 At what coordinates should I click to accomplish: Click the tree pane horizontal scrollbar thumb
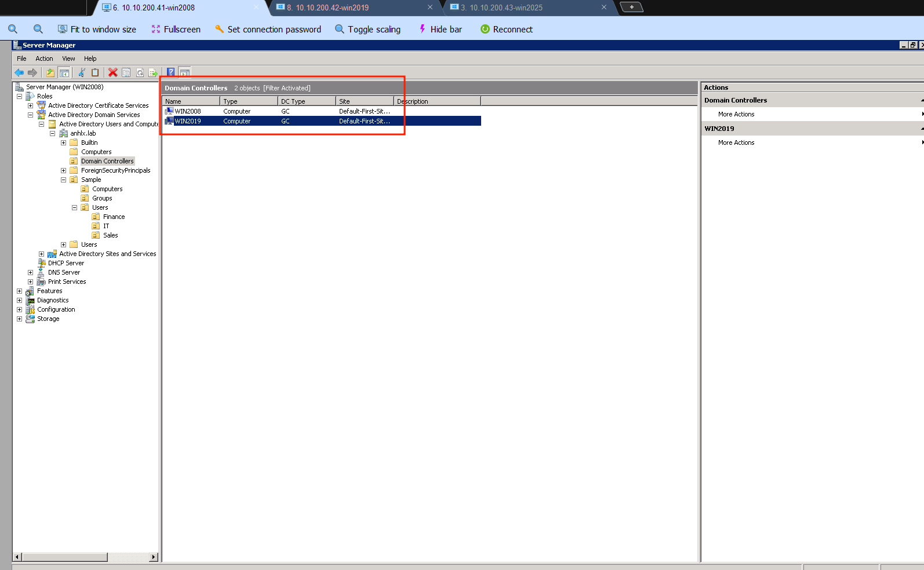pos(65,557)
